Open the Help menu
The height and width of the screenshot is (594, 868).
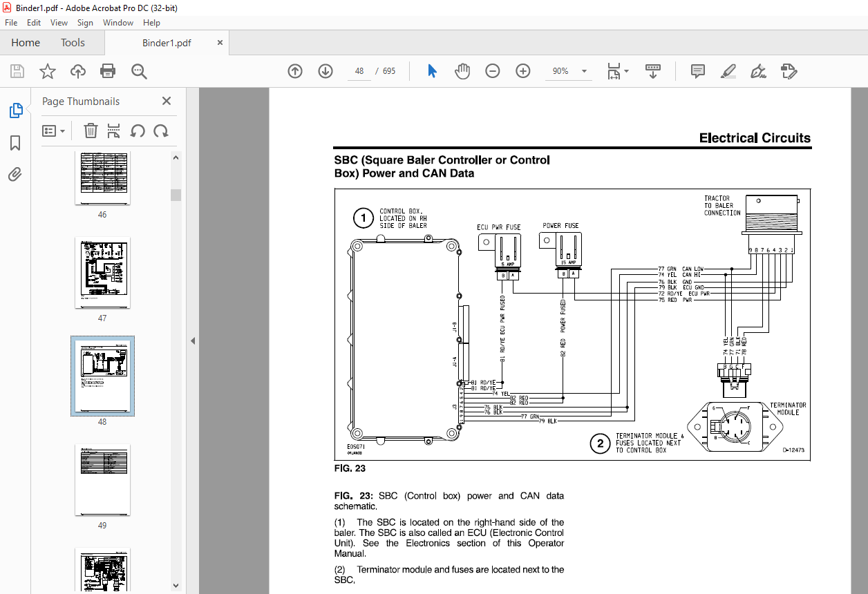pyautogui.click(x=151, y=23)
